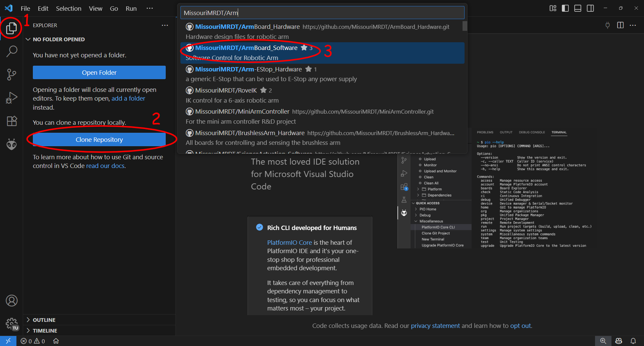Image resolution: width=644 pixels, height=346 pixels.
Task: Click the serial plug icon in the editor toolbar
Action: pos(607,25)
